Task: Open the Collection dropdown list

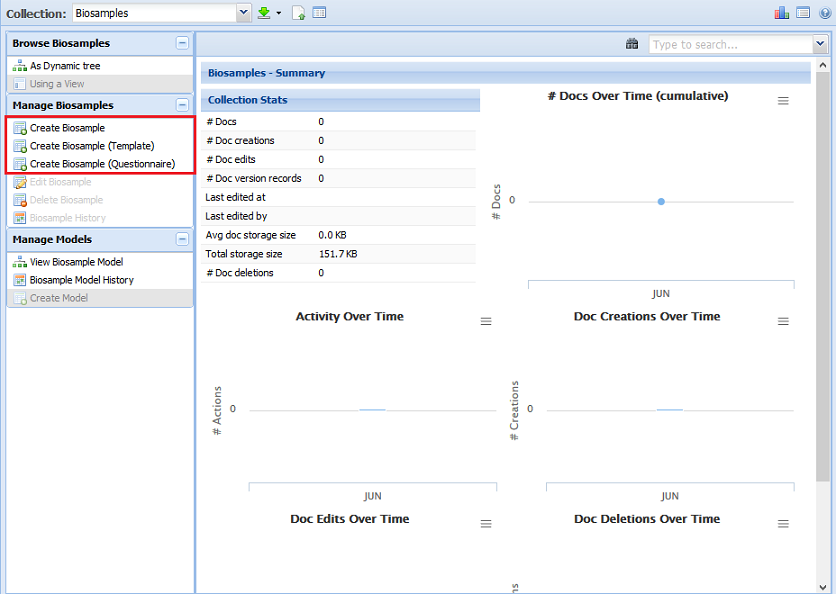Action: (243, 13)
